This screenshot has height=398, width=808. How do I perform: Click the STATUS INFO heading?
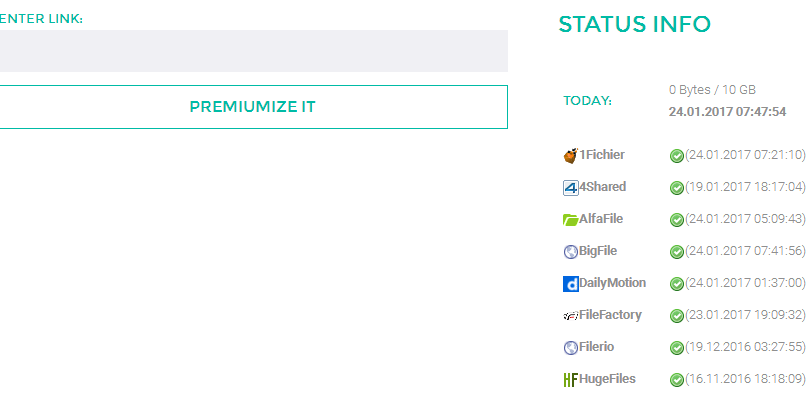[x=635, y=24]
